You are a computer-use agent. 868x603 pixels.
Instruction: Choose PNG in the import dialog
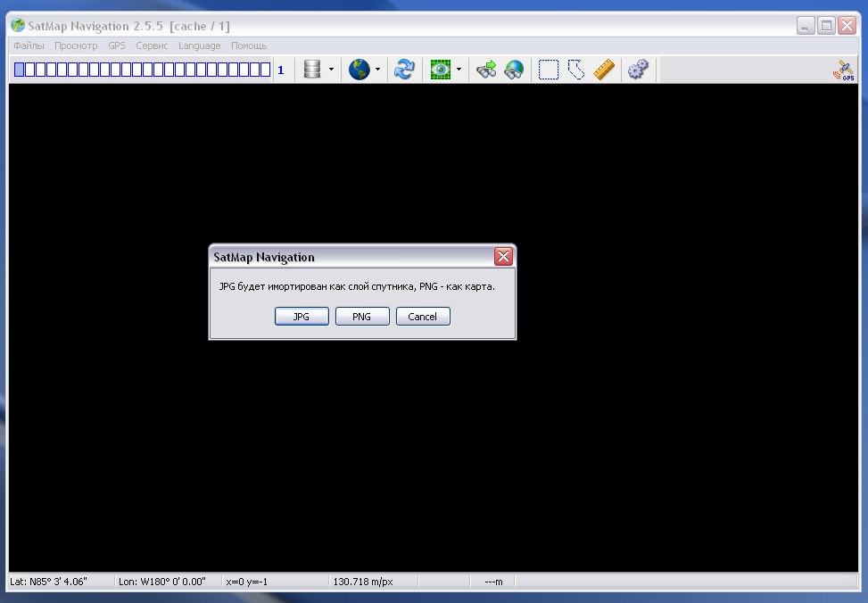point(362,316)
